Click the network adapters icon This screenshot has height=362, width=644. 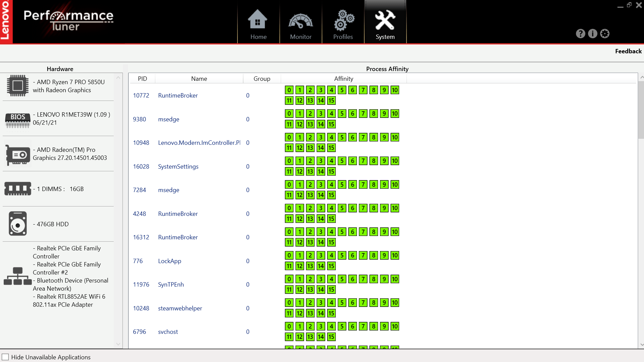tap(18, 276)
